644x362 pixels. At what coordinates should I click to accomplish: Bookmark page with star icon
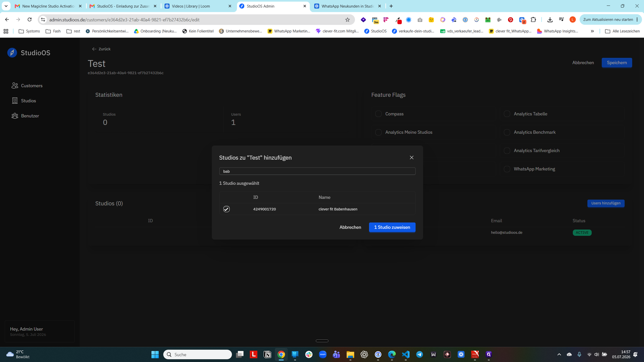click(x=347, y=20)
